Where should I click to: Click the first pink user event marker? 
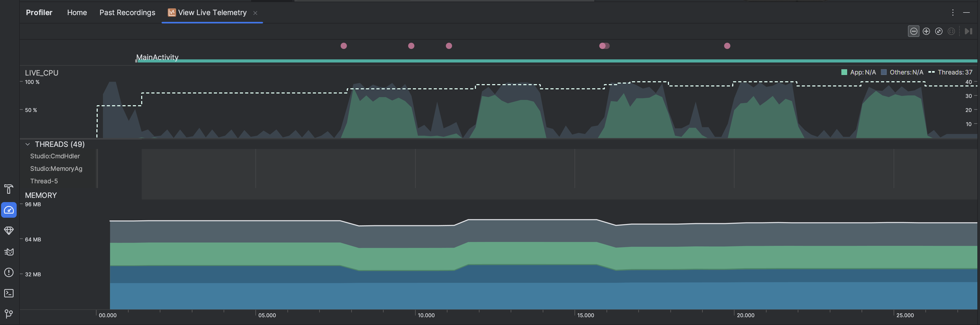[344, 46]
